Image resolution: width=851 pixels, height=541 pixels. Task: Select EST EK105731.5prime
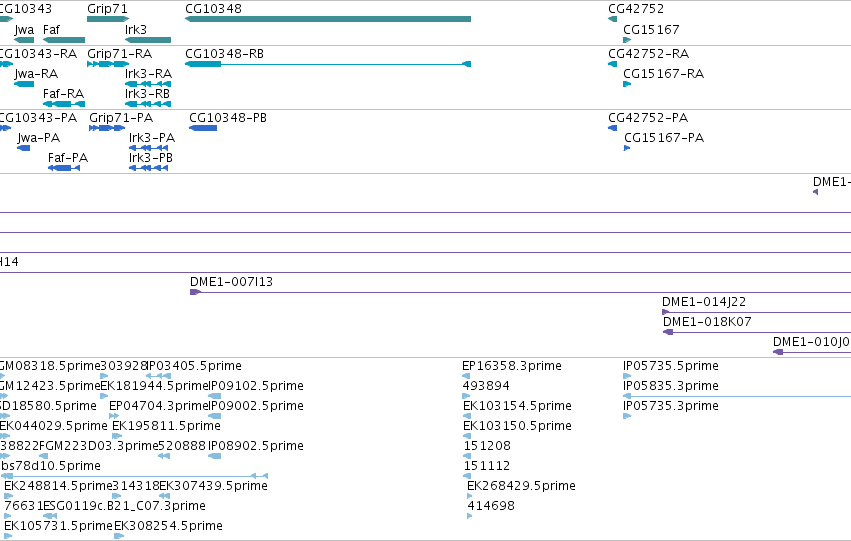point(58,526)
